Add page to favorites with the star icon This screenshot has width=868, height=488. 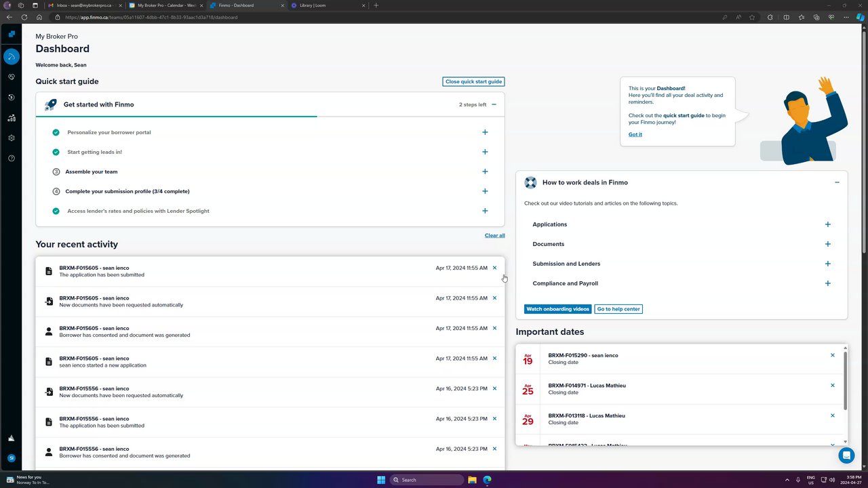752,17
